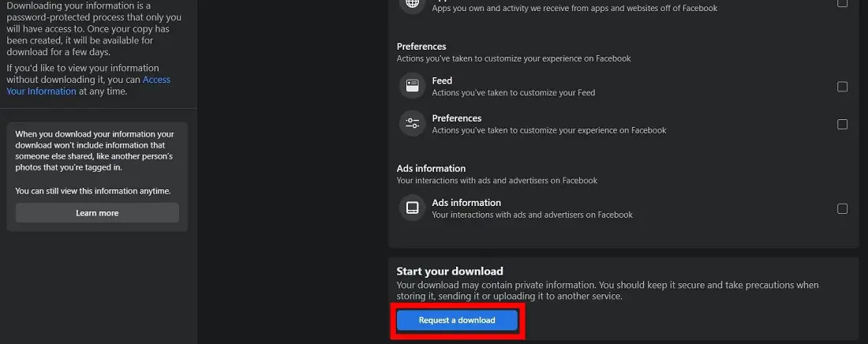Check the Ads information checkbox

(842, 209)
